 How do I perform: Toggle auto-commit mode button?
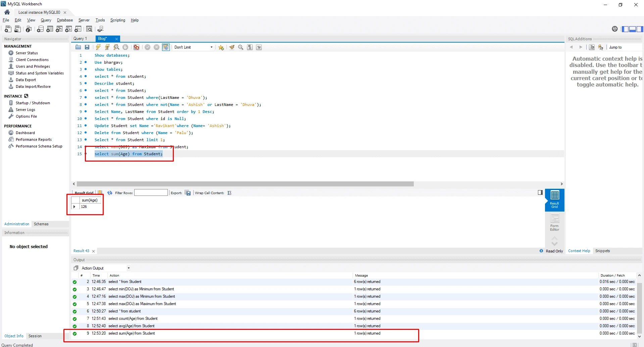coord(166,47)
